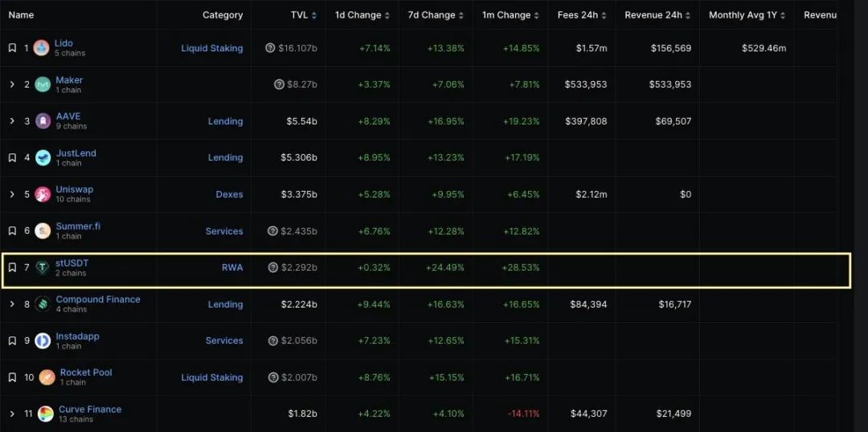Toggle the bookmark for Lido

tap(12, 48)
